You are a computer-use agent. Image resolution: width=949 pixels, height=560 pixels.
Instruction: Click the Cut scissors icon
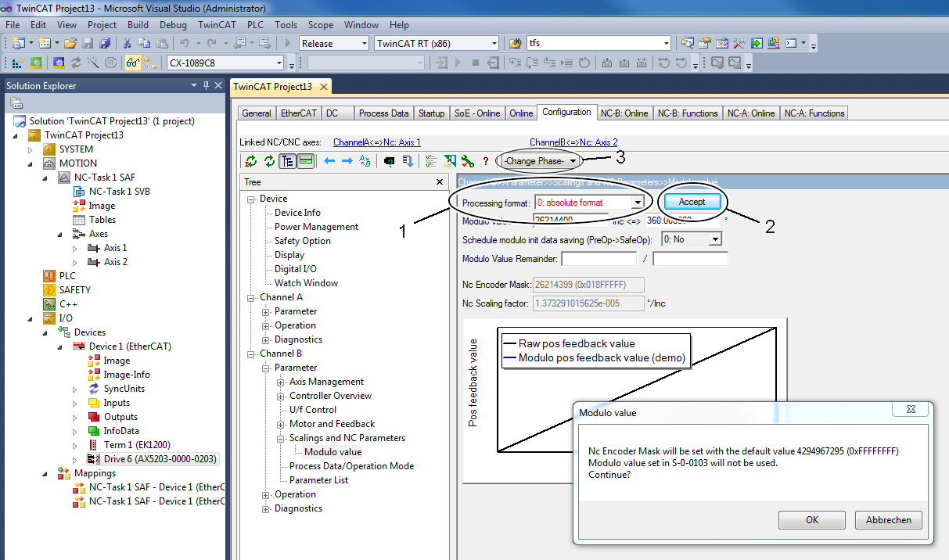126,43
